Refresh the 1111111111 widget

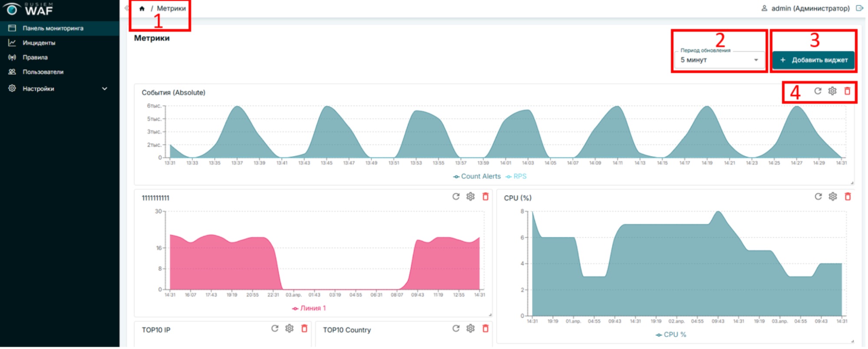456,196
